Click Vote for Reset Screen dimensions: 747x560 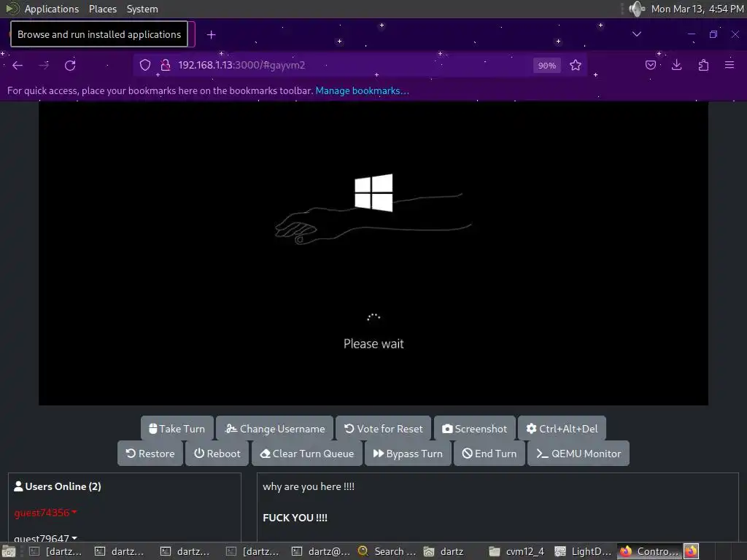pyautogui.click(x=384, y=429)
